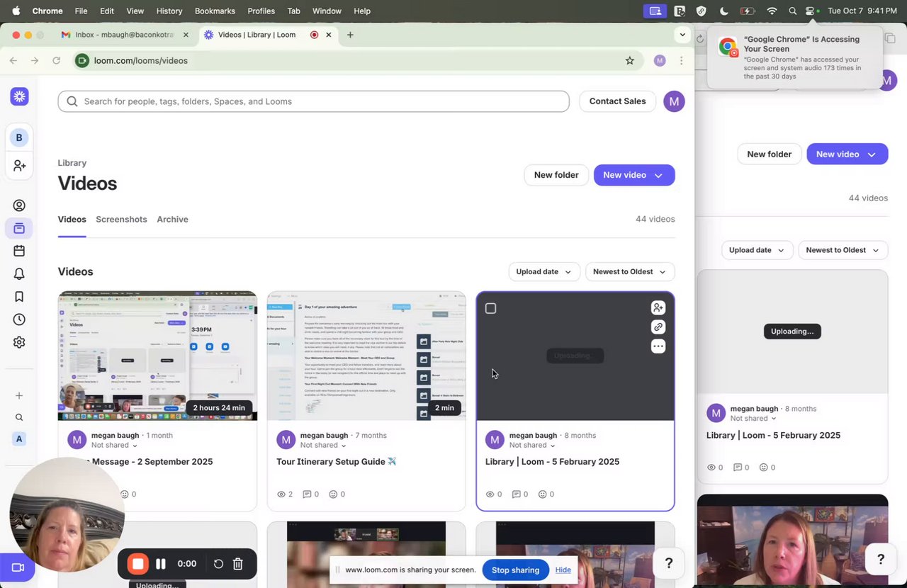Screen dimensions: 907x588
Task: Open the Bookmarks menu in the menu bar
Action: click(215, 11)
